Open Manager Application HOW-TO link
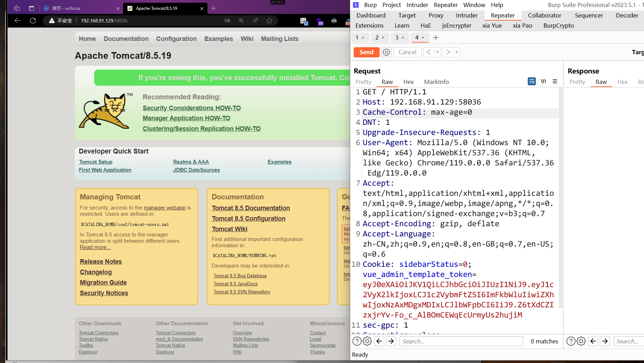The width and height of the screenshot is (644, 363). [x=186, y=118]
